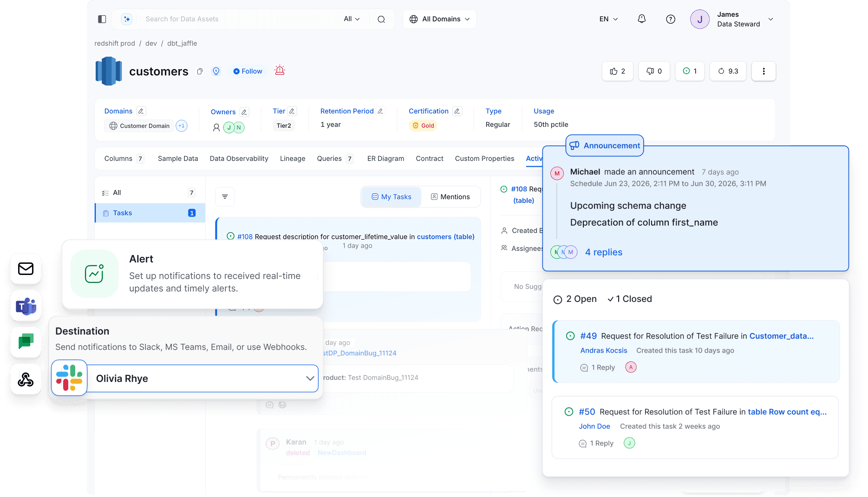Viewport: 868px width, 497px height.
Task: Switch to My Tasks toggle
Action: [392, 197]
